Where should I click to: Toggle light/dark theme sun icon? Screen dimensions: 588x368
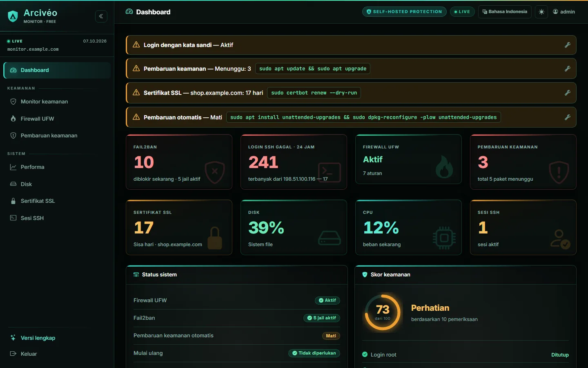click(x=541, y=12)
